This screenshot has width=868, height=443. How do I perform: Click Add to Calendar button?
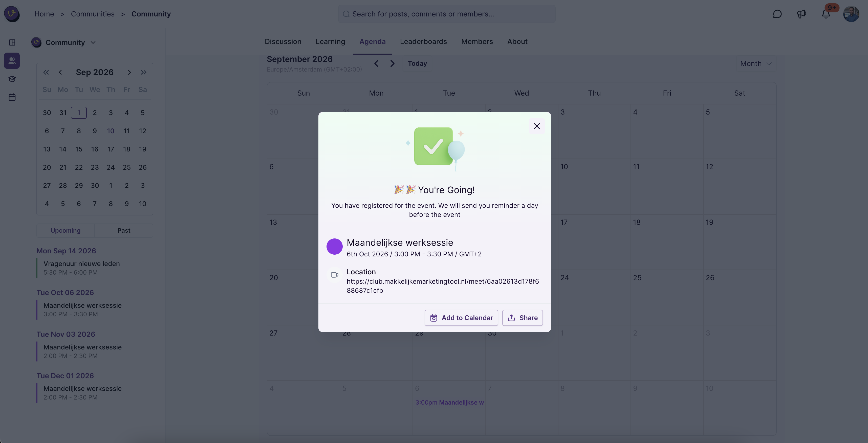tap(461, 318)
